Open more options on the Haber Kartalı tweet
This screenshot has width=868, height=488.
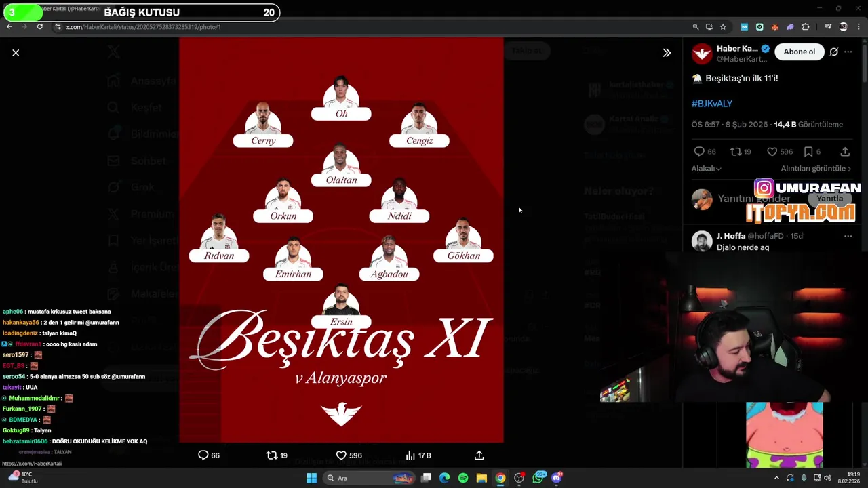pyautogui.click(x=848, y=52)
